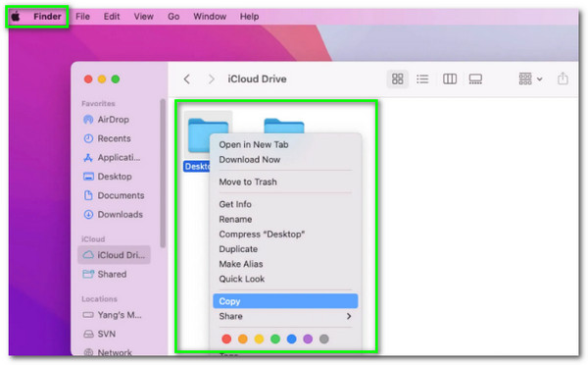Go back with the left chevron

click(x=187, y=79)
